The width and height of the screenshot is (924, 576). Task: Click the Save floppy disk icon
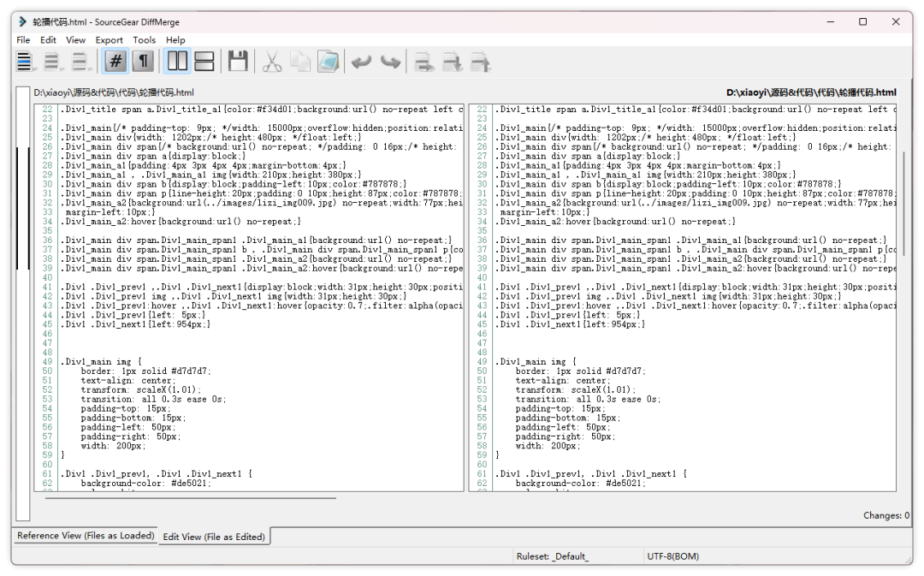[238, 62]
